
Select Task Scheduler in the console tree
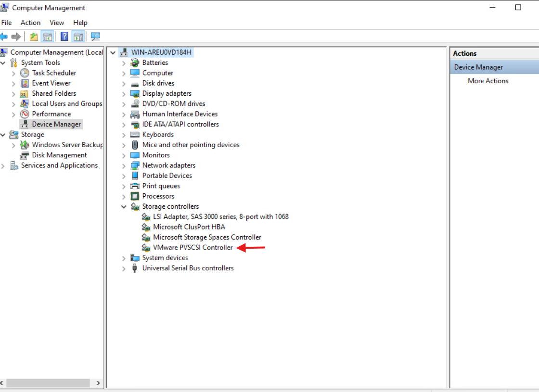coord(54,73)
